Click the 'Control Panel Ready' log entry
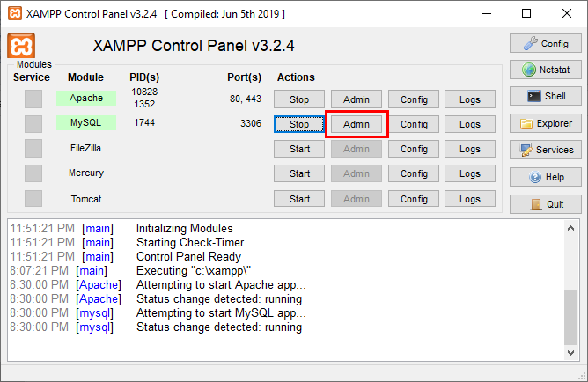 pyautogui.click(x=188, y=256)
